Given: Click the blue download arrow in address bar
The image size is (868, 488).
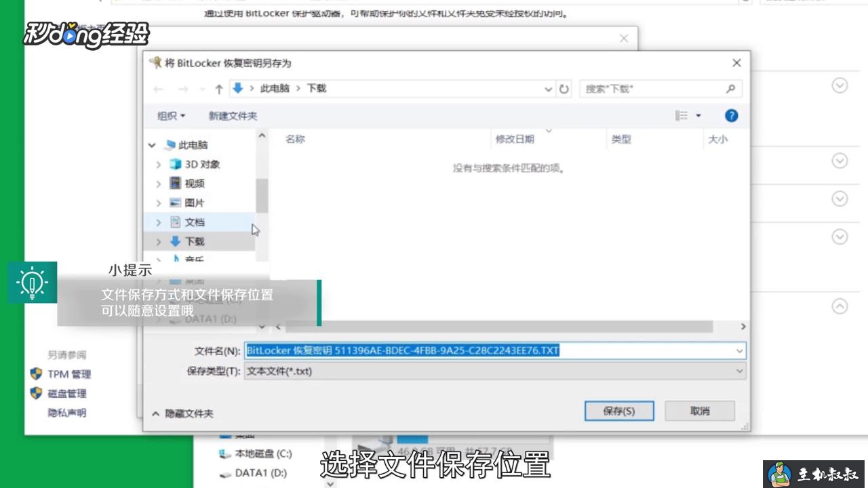Looking at the screenshot, I should click(237, 88).
